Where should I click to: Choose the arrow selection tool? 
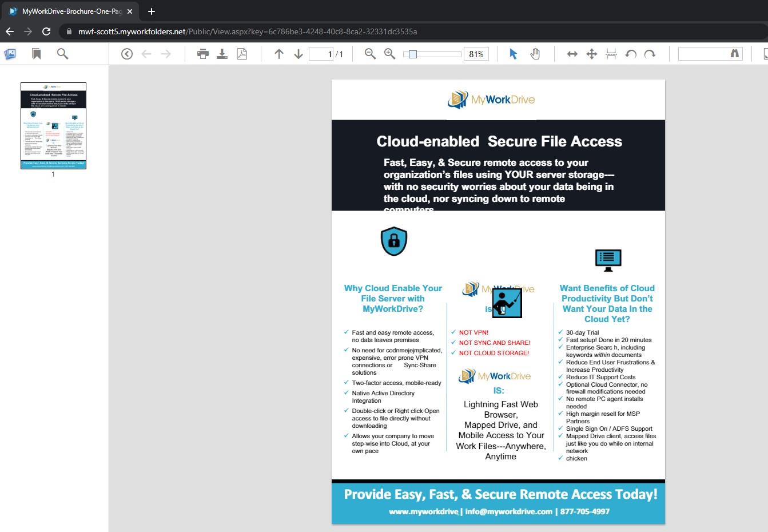pos(513,54)
